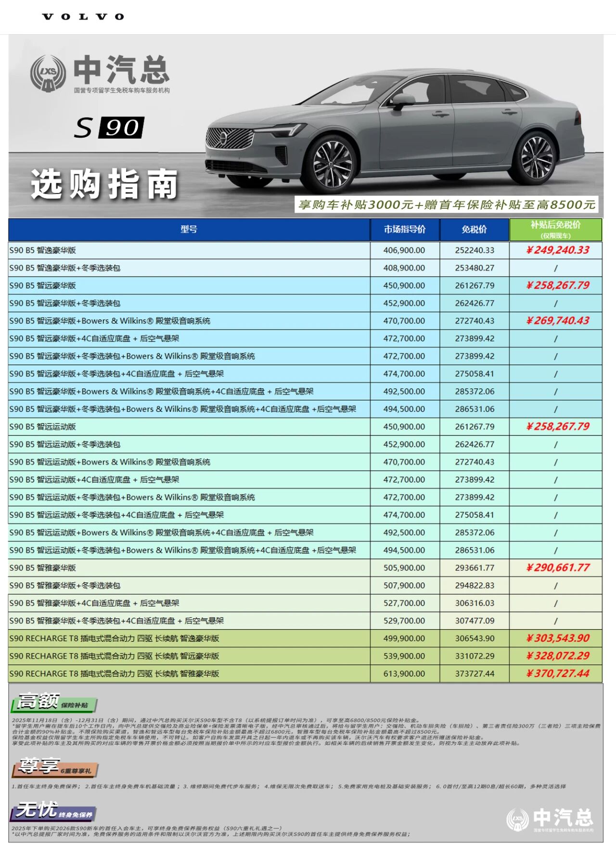Image resolution: width=616 pixels, height=847 pixels.
Task: Click the 选购指南 headline text
Action: point(104,184)
